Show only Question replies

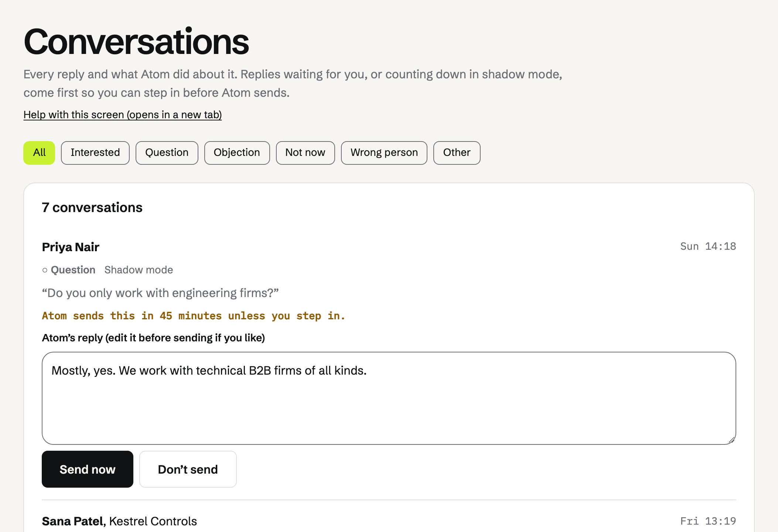coord(167,153)
